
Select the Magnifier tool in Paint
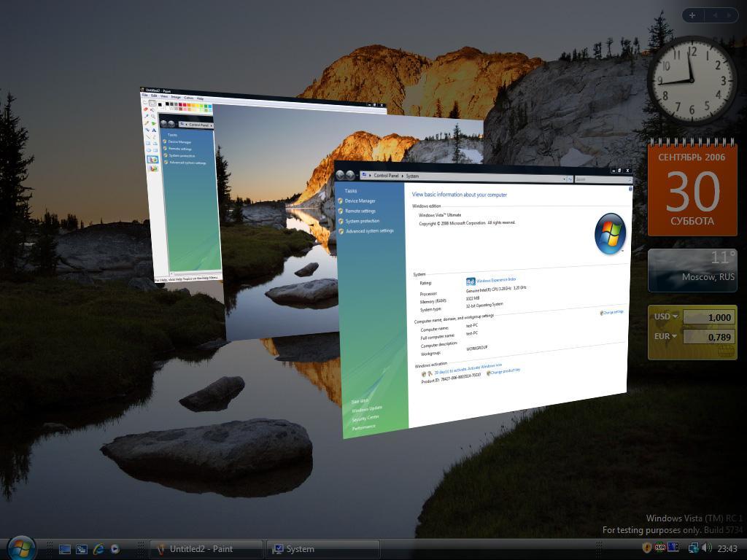click(153, 116)
